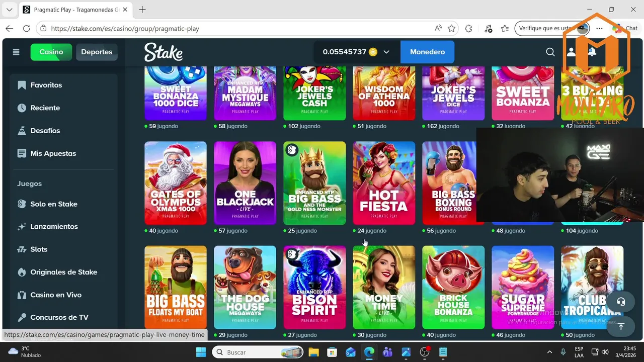Image resolution: width=644 pixels, height=362 pixels.
Task: Open browser extensions icon
Action: coord(468,29)
